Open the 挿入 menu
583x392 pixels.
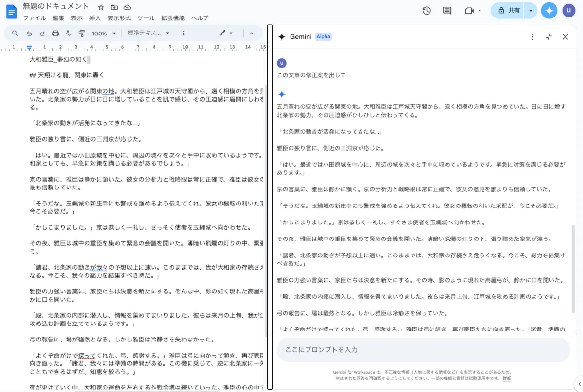pos(95,18)
